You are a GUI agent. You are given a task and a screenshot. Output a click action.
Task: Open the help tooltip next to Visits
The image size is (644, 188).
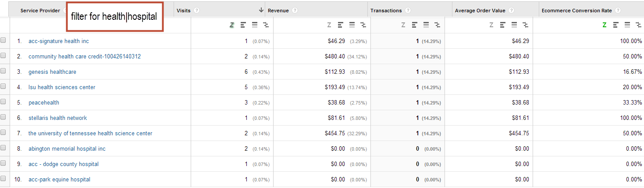(x=196, y=11)
